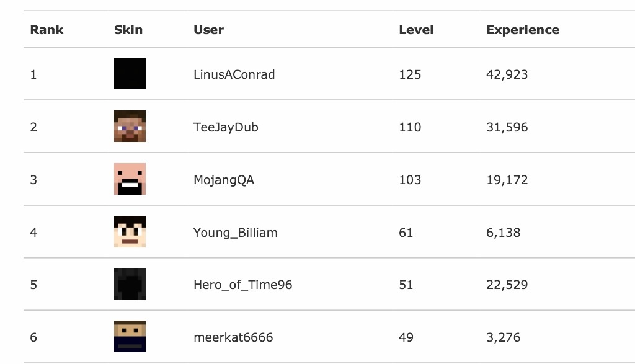The image size is (635, 364).
Task: Click the 42,923 experience value
Action: coord(507,74)
